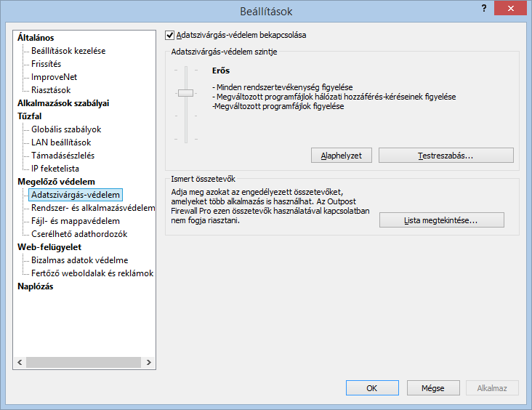The image size is (532, 410).
Task: Click tree scrollbar right arrow
Action: [x=148, y=362]
